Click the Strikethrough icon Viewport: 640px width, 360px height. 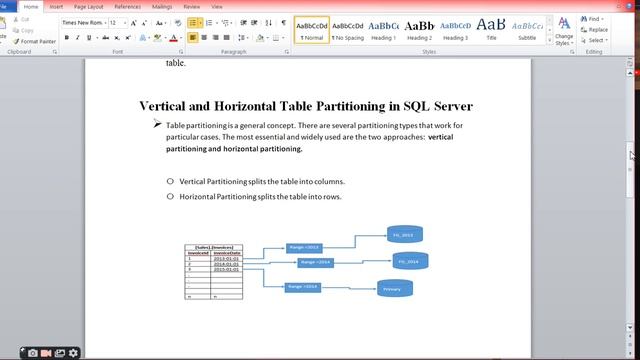(106, 38)
